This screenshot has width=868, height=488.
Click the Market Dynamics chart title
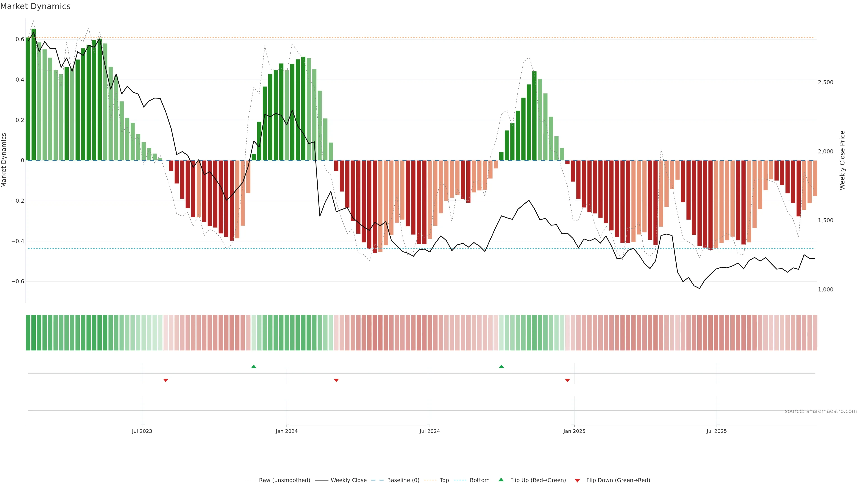(35, 6)
